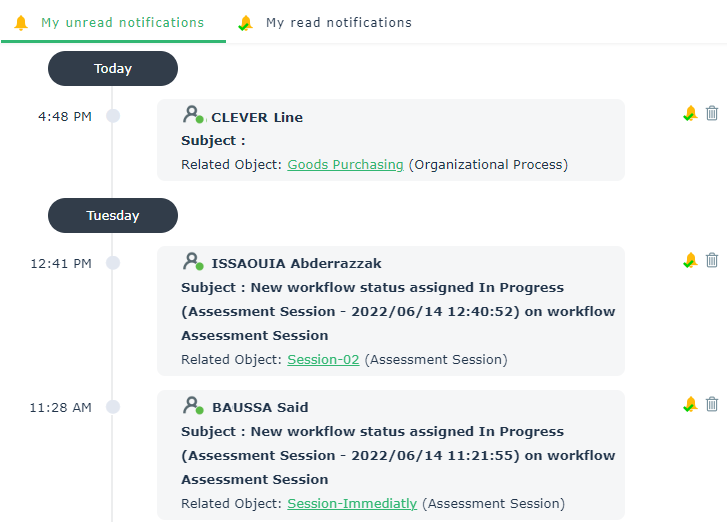The image size is (727, 522).
Task: Click CLEVER Line user avatar icon
Action: (x=193, y=116)
